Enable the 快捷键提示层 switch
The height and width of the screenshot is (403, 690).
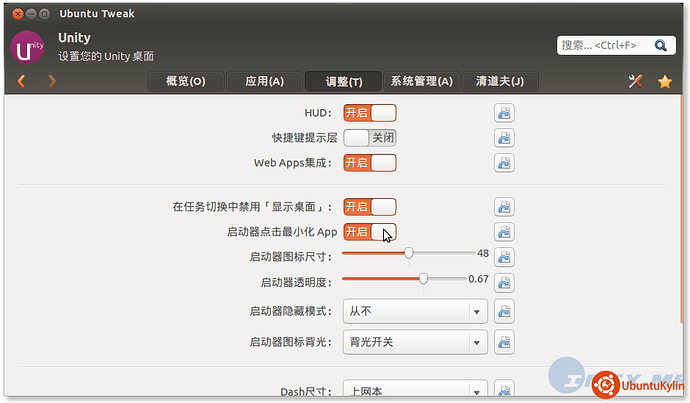[370, 138]
